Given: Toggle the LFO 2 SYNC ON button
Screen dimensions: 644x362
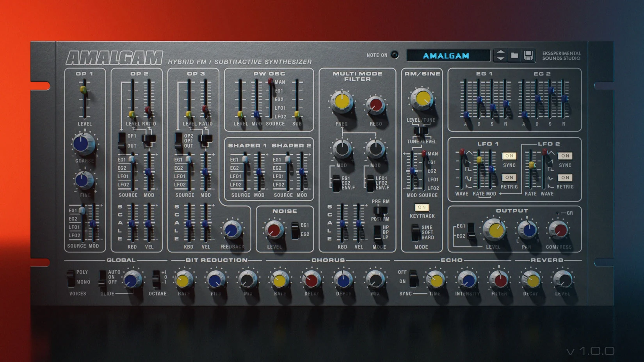Looking at the screenshot, I should 565,156.
